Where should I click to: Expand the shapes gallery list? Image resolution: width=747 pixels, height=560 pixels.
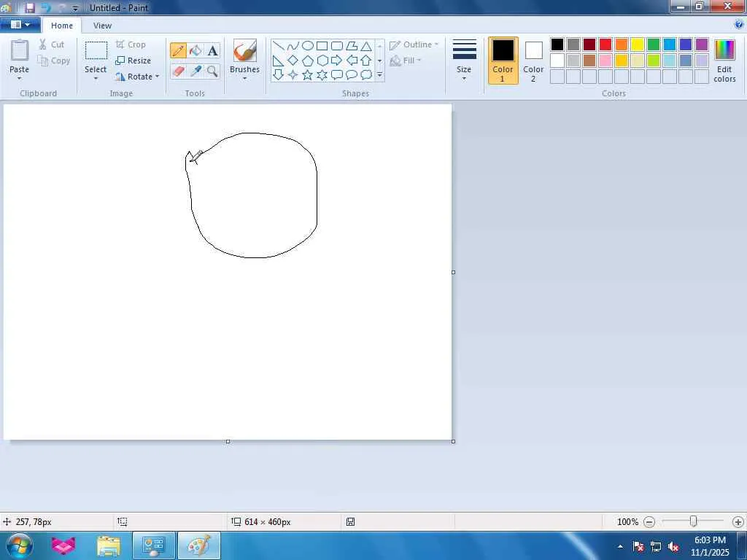[x=379, y=75]
